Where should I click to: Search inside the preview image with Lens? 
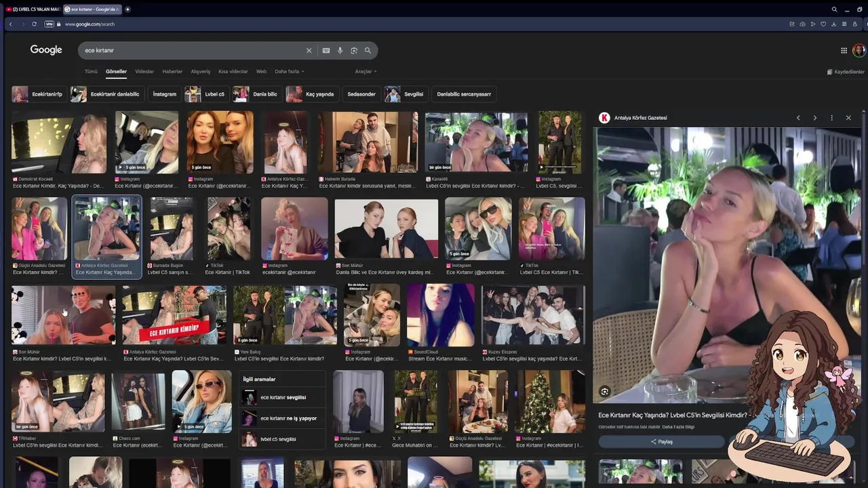605,391
